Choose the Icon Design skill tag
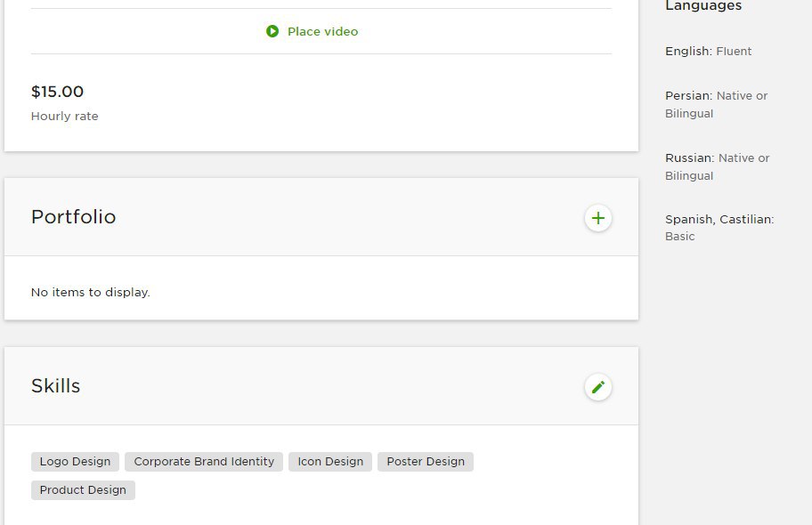The width and height of the screenshot is (812, 525). click(330, 462)
